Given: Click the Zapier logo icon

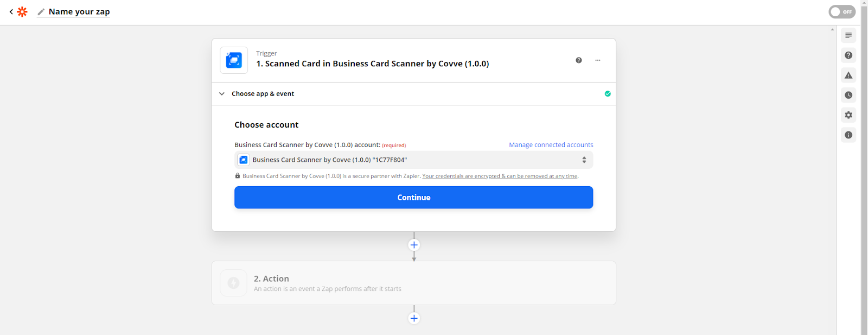Looking at the screenshot, I should point(22,11).
